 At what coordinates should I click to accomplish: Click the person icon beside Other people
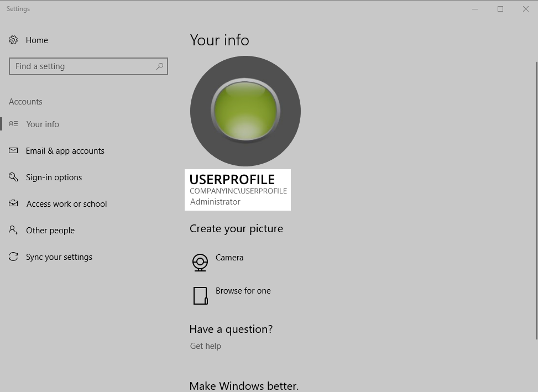[13, 230]
